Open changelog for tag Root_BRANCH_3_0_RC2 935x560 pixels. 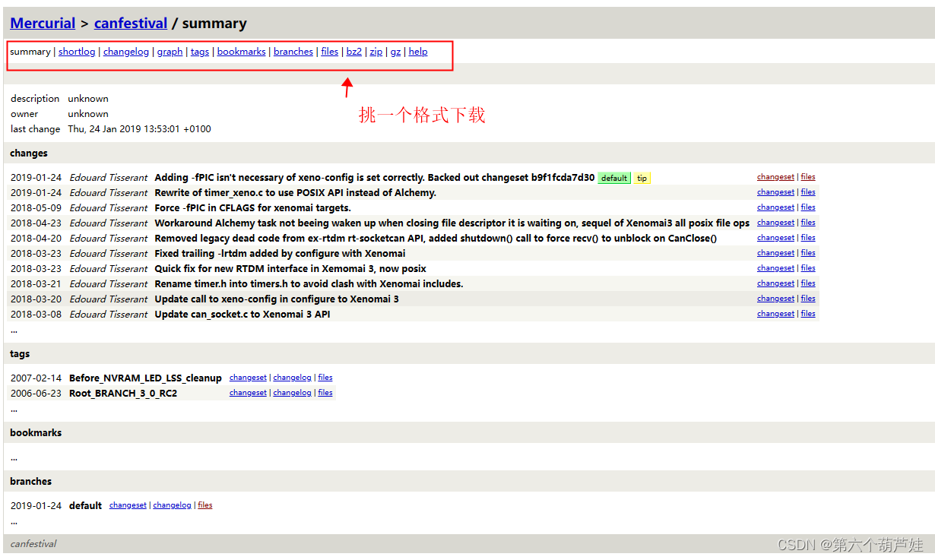click(x=293, y=393)
